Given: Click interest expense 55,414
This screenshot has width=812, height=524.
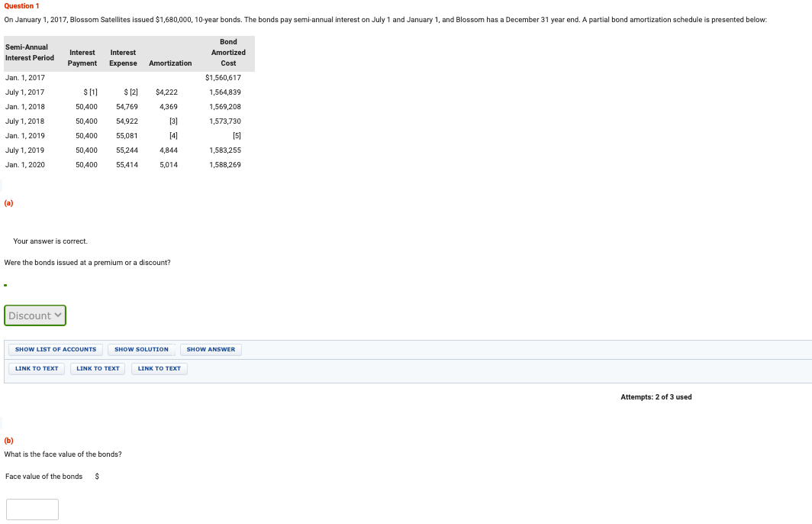Looking at the screenshot, I should [x=127, y=165].
